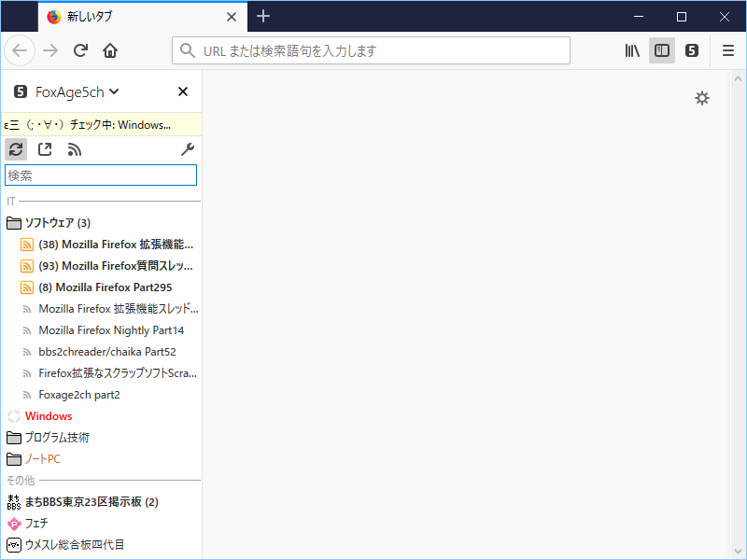Toggle the sidebar panel button
Viewport: 747px width, 560px height.
point(662,50)
